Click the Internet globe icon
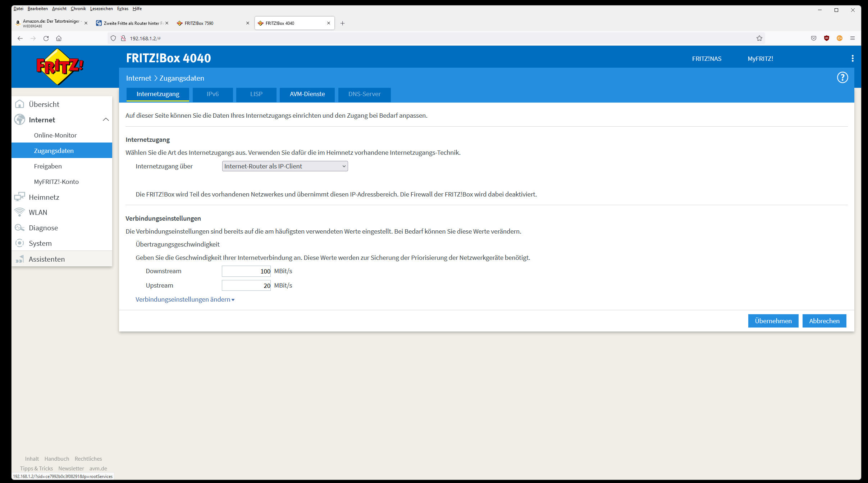Viewport: 868px width, 483px height. tap(19, 119)
